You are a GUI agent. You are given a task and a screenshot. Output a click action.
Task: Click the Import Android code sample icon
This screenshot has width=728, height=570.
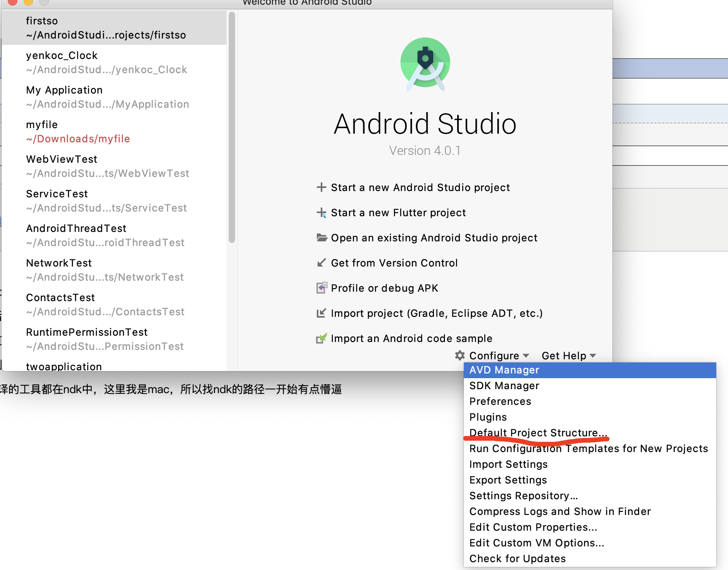pyautogui.click(x=322, y=338)
